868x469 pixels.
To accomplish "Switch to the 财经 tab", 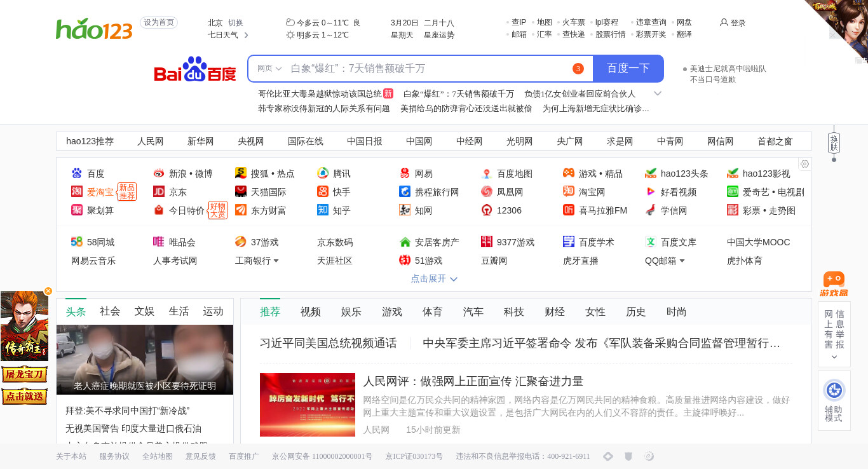I will coord(555,311).
